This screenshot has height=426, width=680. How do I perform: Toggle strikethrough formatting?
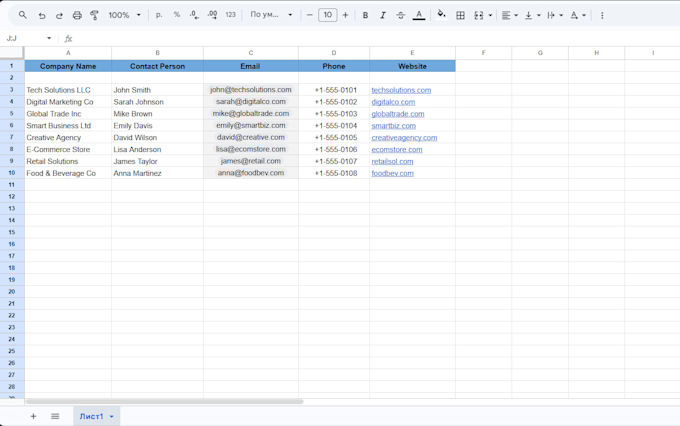400,15
